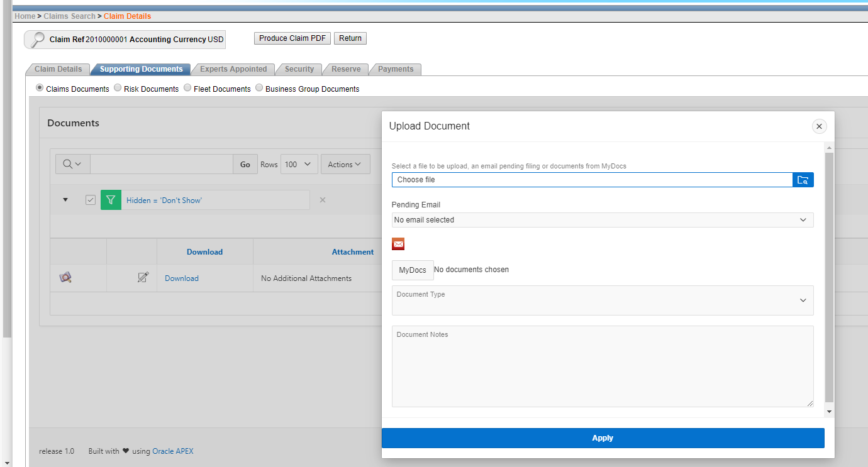
Task: Go to the Security tab
Action: pos(299,69)
